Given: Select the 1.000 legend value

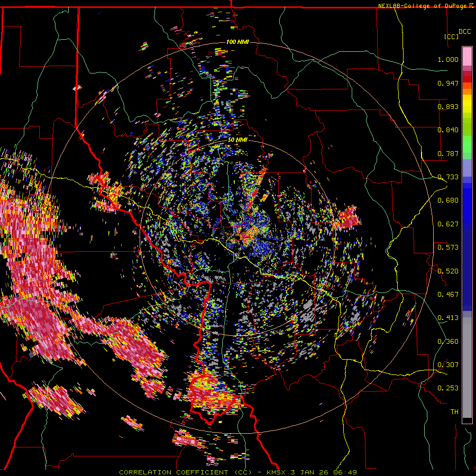Looking at the screenshot, I should 448,59.
